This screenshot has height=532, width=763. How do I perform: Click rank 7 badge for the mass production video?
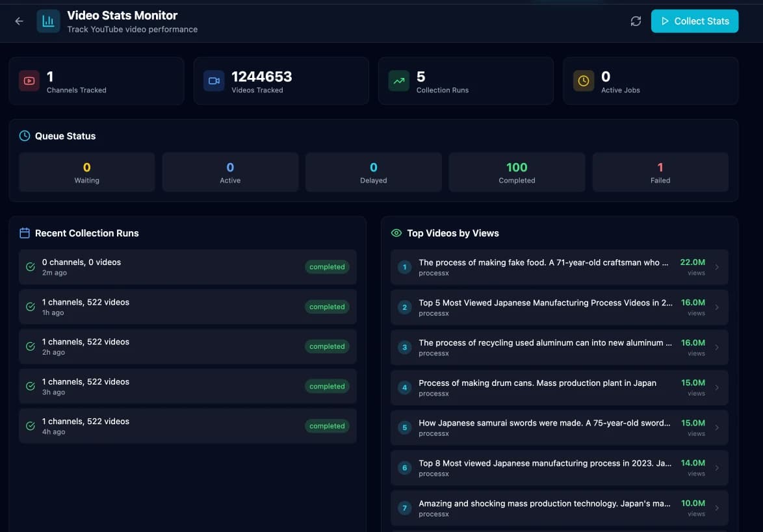pyautogui.click(x=404, y=508)
